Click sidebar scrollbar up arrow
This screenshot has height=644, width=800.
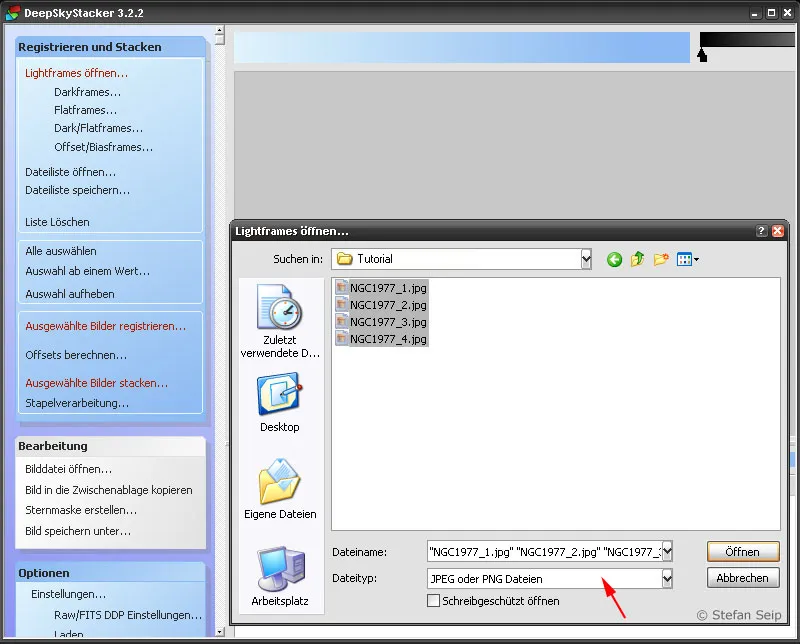coord(220,30)
